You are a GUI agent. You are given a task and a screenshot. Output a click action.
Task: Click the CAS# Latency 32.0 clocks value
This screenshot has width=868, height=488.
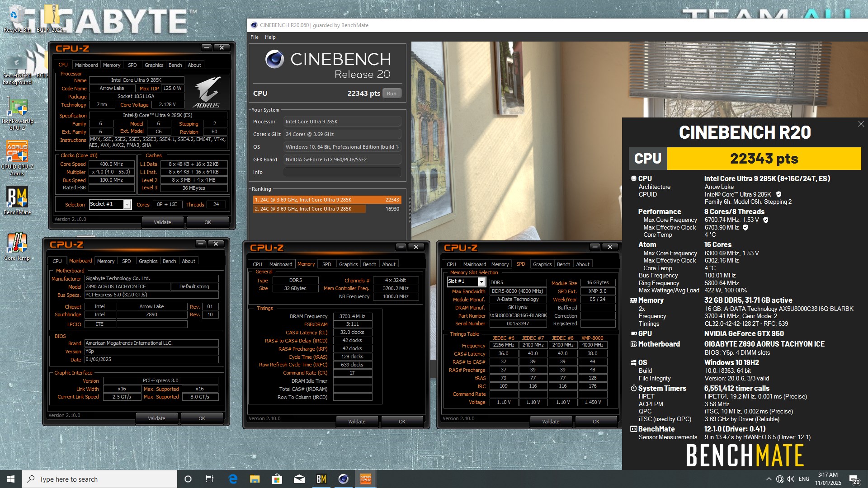353,332
